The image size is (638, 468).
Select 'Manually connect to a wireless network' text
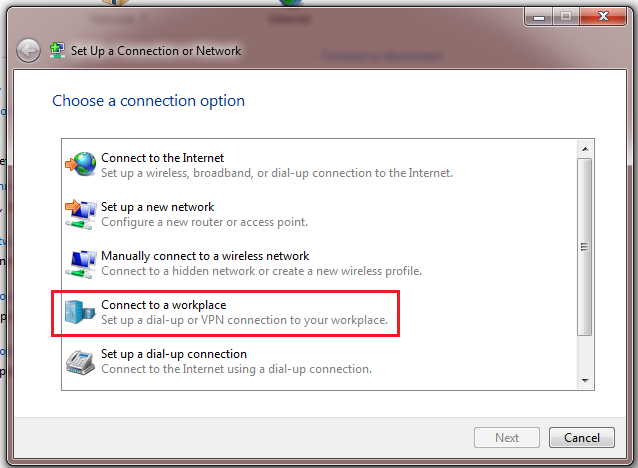pyautogui.click(x=205, y=256)
